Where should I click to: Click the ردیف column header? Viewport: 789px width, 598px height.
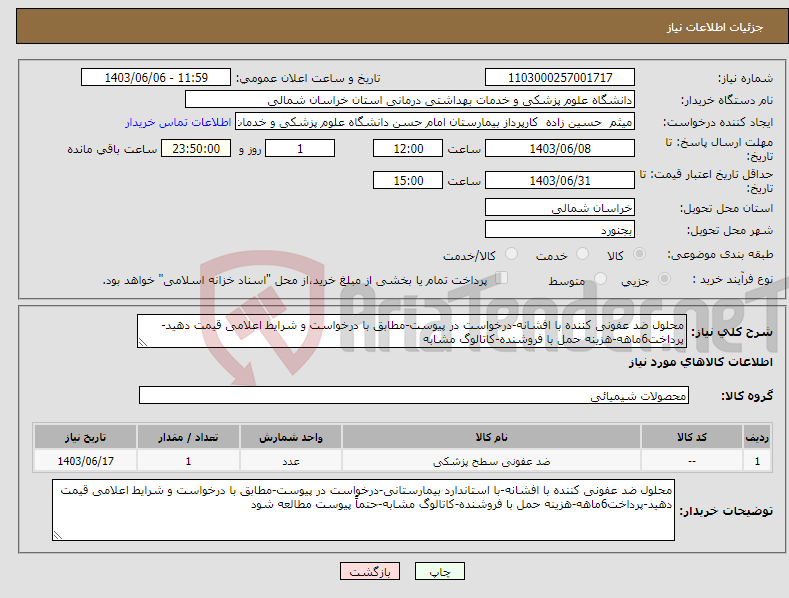tap(757, 437)
